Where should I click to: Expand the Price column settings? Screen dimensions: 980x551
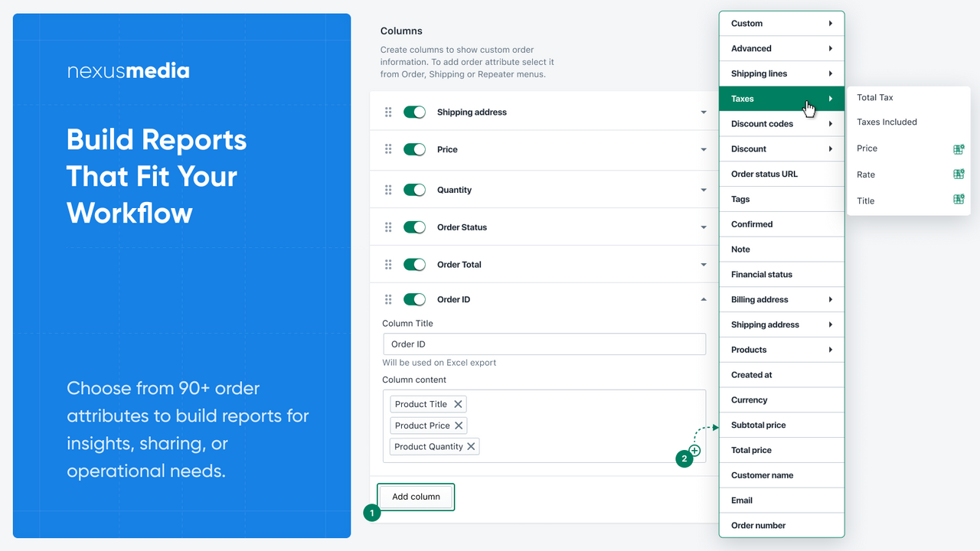tap(704, 150)
